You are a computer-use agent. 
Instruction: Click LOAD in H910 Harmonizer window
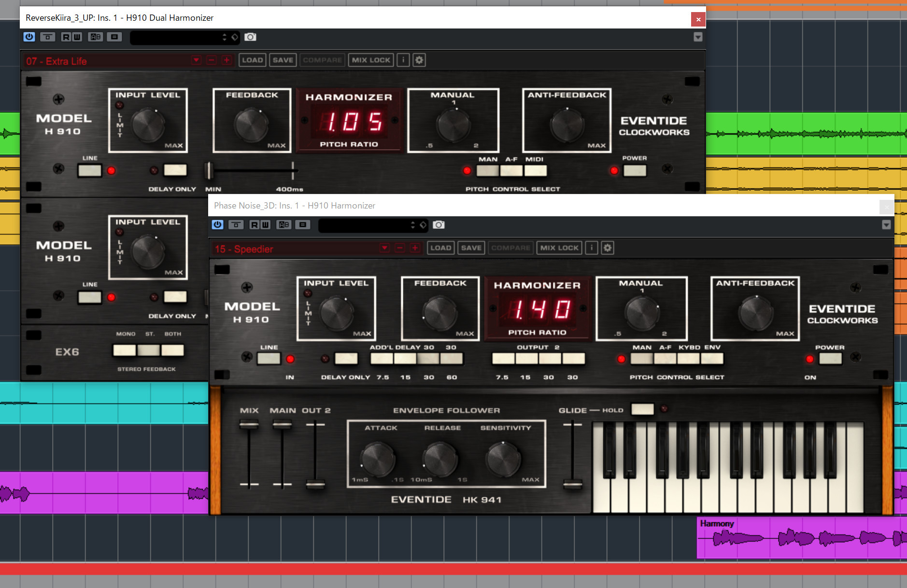pyautogui.click(x=441, y=248)
